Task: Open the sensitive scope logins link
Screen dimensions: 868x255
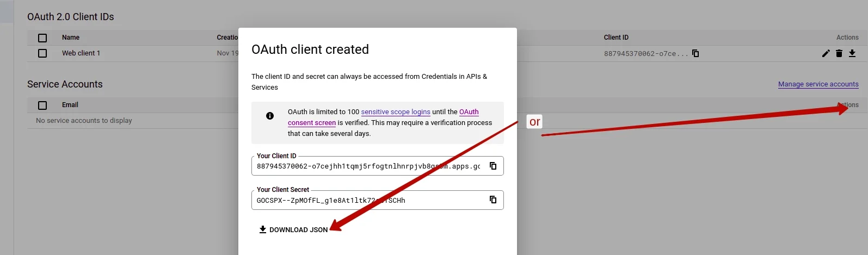Action: (396, 112)
